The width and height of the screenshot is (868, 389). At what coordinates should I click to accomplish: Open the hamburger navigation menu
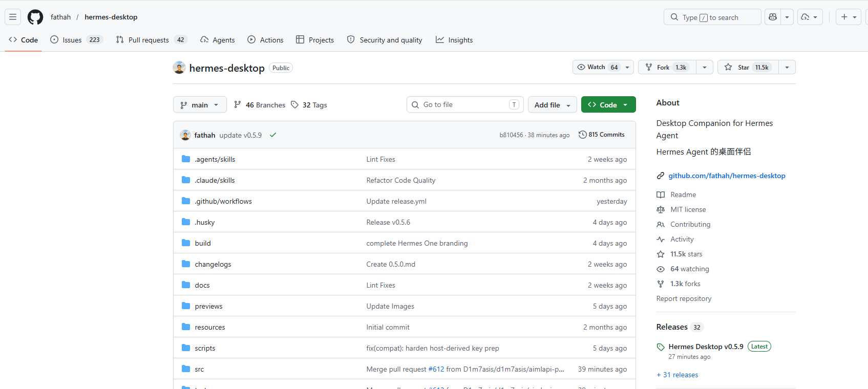click(x=13, y=17)
